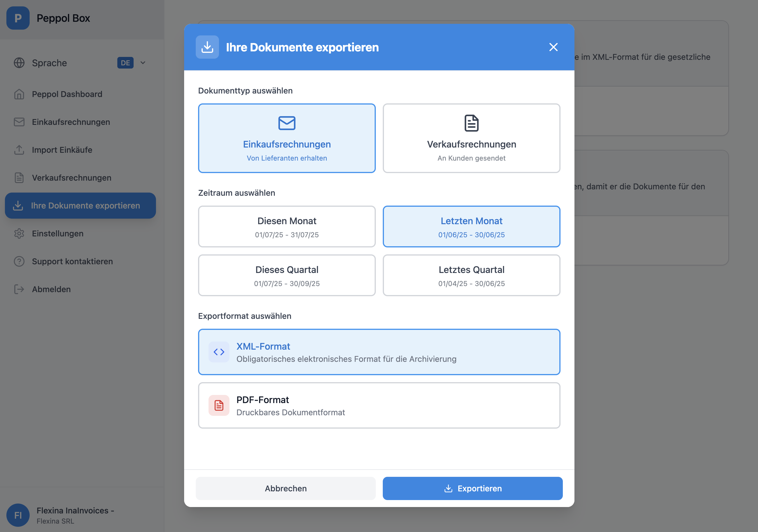Click the logout icon for Abmelden
Viewport: 758px width, 532px height.
tap(19, 290)
